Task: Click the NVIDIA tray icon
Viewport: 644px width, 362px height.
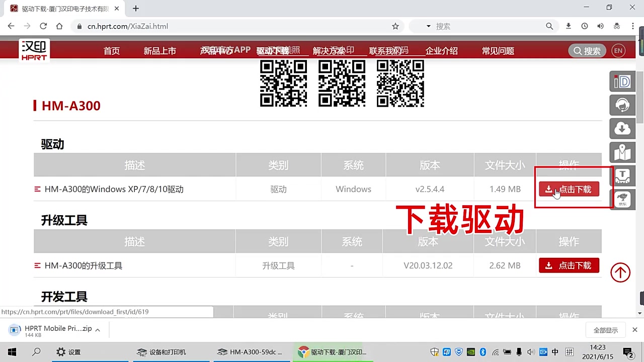Action: [x=471, y=352]
